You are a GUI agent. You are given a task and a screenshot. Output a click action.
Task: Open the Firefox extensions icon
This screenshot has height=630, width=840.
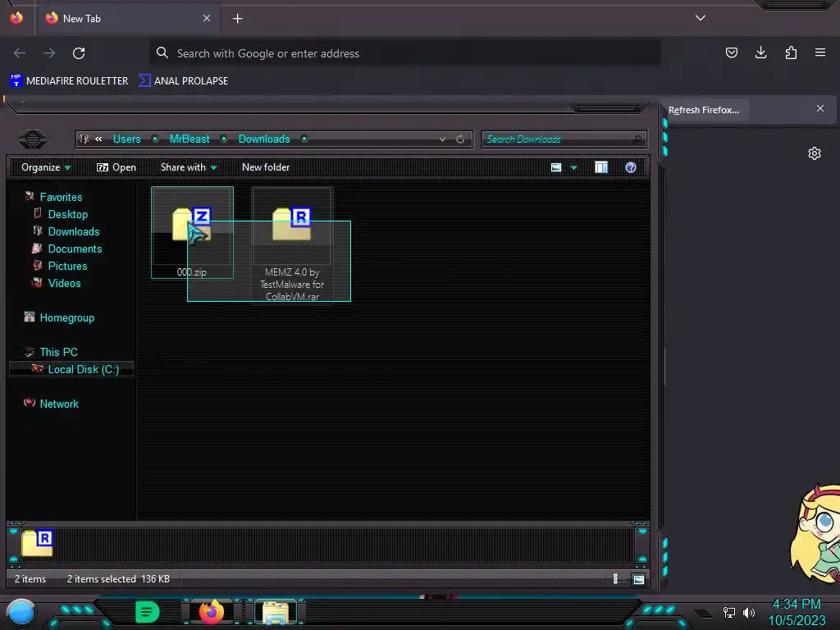coord(791,52)
